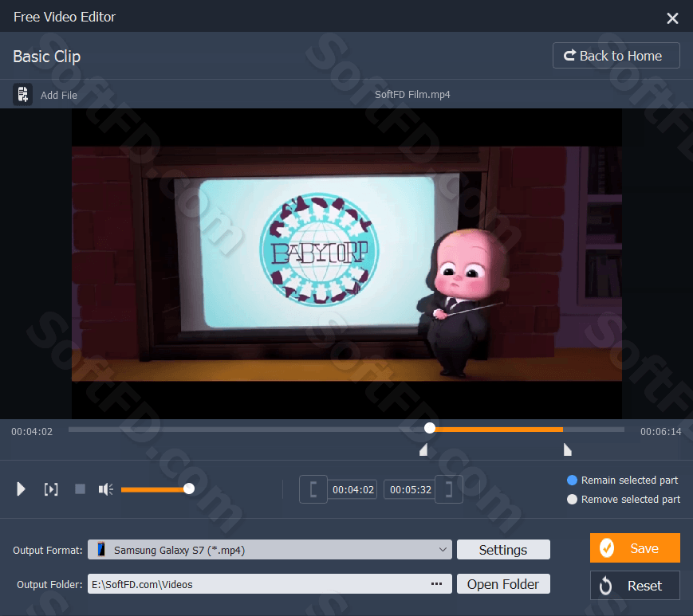This screenshot has height=616, width=693.
Task: Click the Open Folder button
Action: [503, 584]
